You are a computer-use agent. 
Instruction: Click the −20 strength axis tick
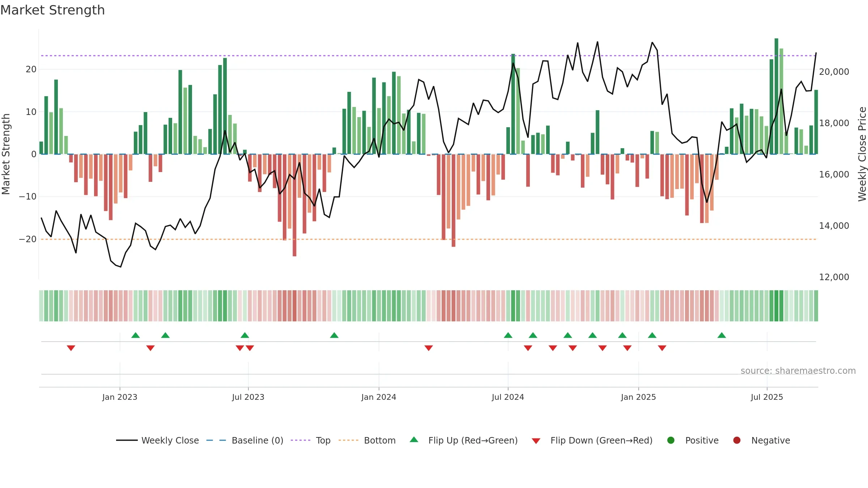click(x=28, y=239)
